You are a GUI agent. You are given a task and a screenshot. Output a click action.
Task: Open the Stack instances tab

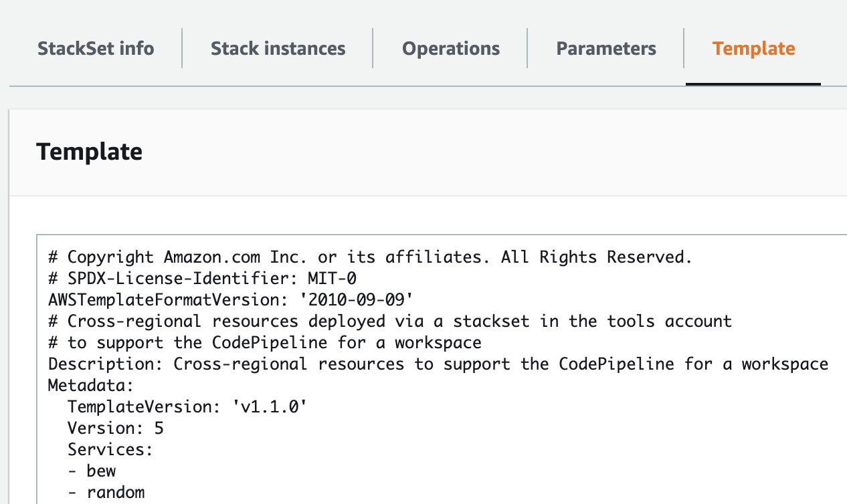pyautogui.click(x=278, y=47)
